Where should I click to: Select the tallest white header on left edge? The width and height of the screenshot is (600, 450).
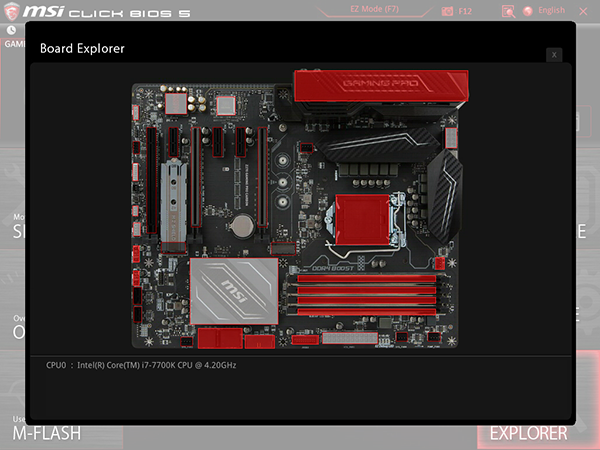135,172
